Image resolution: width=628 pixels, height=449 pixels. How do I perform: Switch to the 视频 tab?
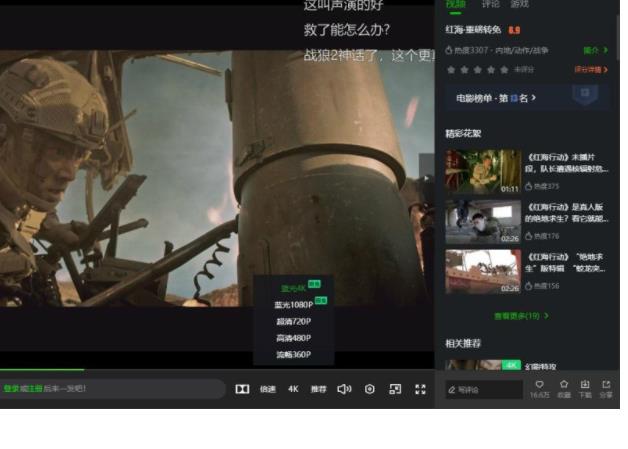point(455,4)
